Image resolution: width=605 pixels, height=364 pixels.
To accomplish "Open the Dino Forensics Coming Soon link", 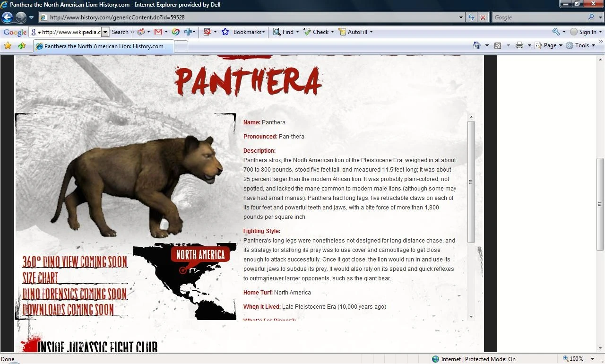I will pos(75,294).
